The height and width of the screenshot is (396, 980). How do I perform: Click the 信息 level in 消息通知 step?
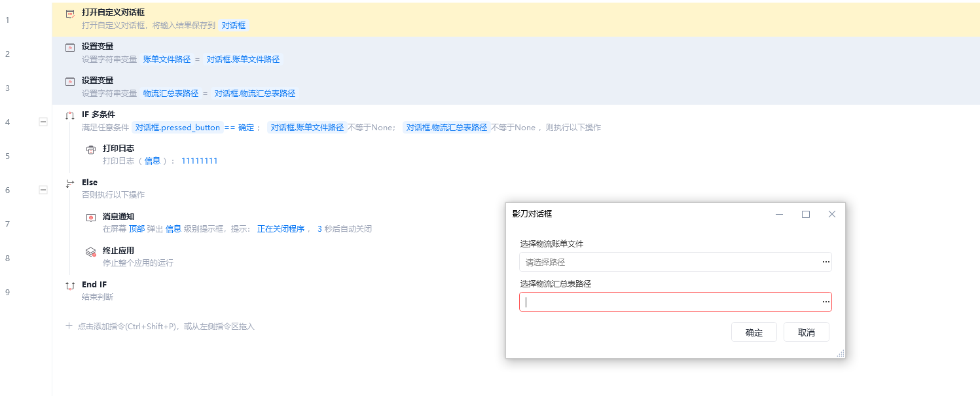(x=173, y=229)
